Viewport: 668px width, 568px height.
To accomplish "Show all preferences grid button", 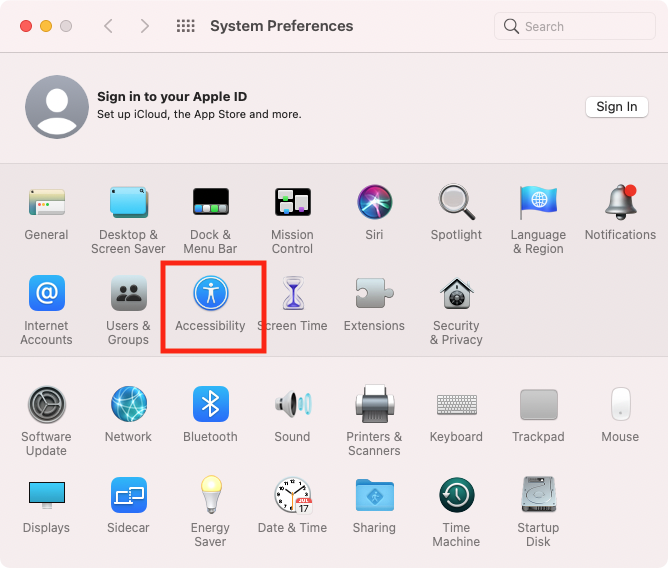I will [x=186, y=26].
